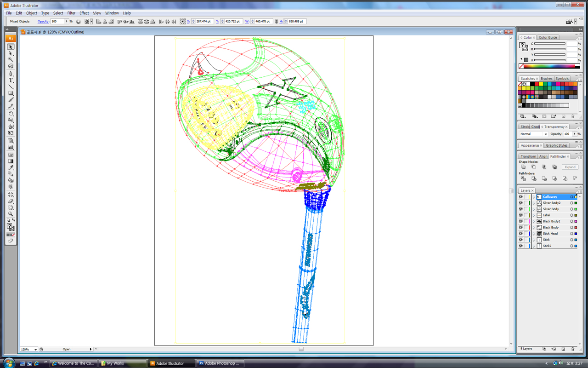This screenshot has width=588, height=368.
Task: Hide the Callaway layer
Action: [x=521, y=197]
